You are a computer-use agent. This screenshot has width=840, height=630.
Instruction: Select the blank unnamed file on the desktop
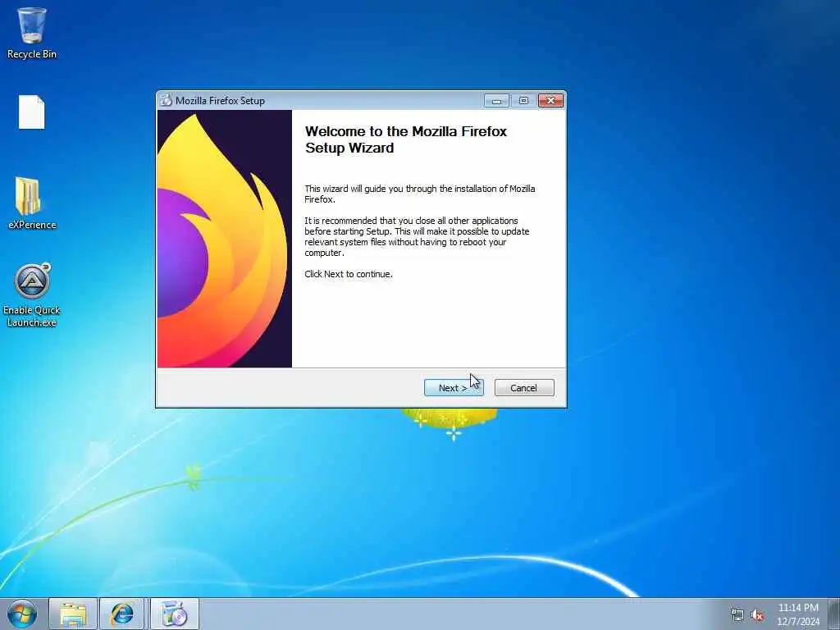pos(32,112)
